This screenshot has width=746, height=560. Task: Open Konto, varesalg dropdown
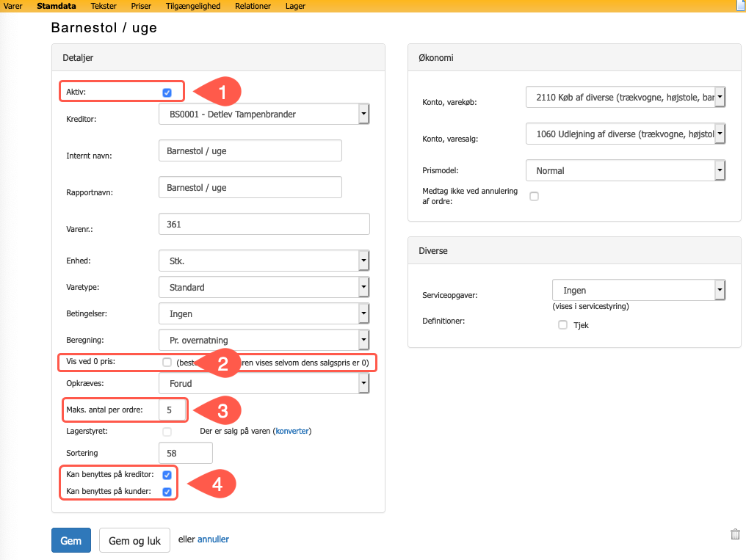[x=626, y=134]
